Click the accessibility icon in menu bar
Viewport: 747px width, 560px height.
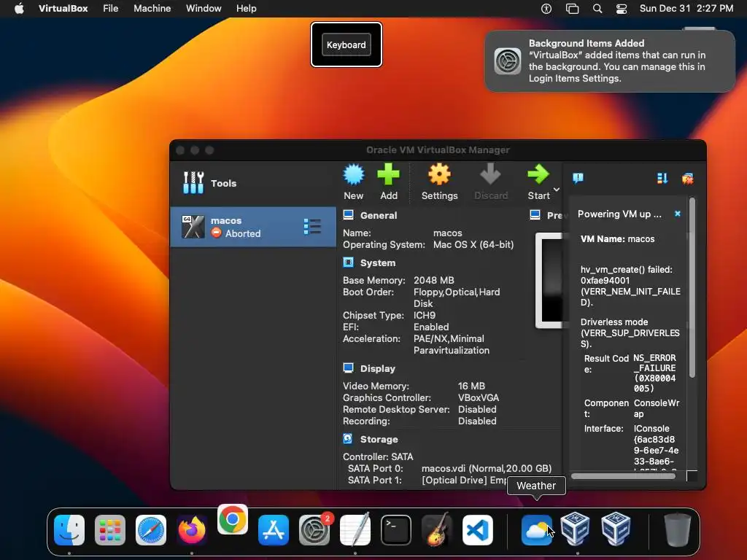(x=546, y=9)
